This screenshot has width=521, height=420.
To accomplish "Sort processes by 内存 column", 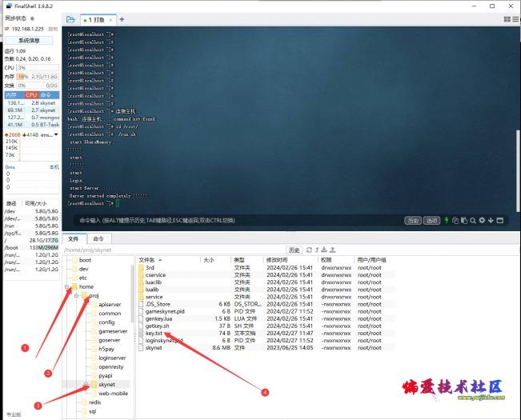I will (x=14, y=95).
